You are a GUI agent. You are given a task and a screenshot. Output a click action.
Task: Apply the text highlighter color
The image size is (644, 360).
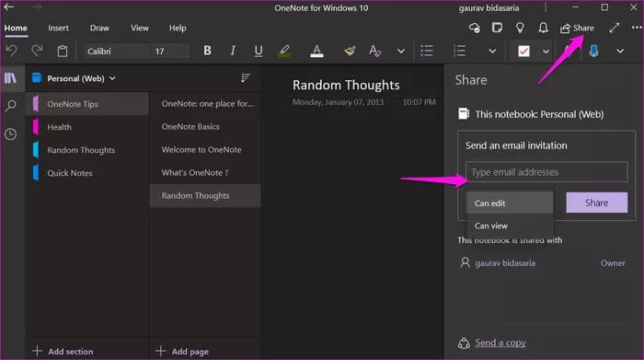tap(284, 51)
